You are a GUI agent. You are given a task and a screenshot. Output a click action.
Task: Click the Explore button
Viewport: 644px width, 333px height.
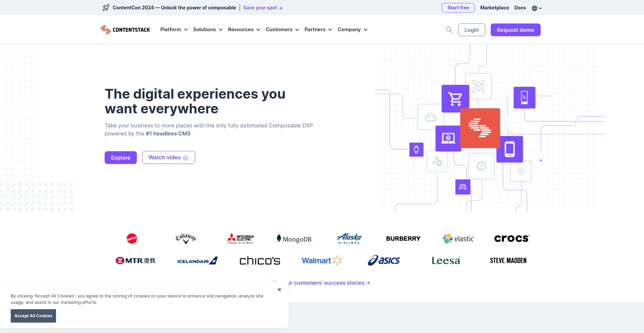(120, 158)
